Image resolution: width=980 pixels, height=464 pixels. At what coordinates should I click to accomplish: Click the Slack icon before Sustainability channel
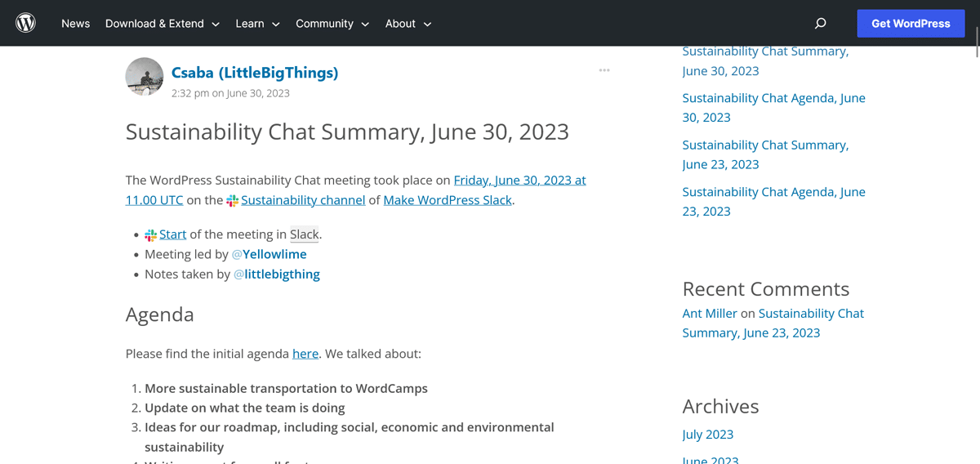tap(232, 201)
